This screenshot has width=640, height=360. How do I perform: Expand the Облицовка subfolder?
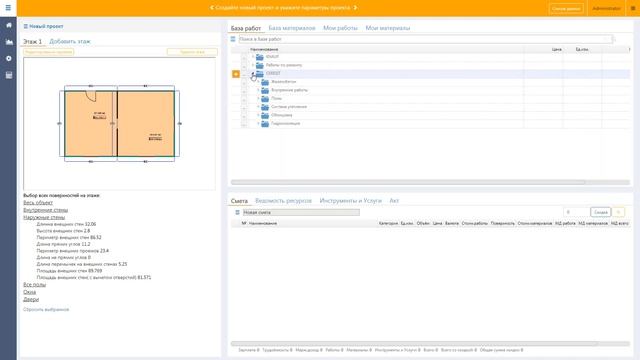(x=258, y=116)
